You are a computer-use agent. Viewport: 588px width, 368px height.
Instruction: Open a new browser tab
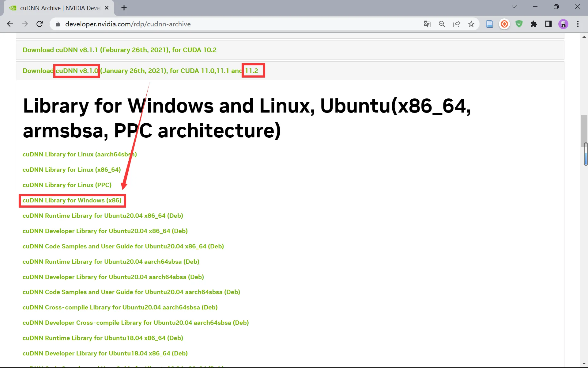click(124, 8)
